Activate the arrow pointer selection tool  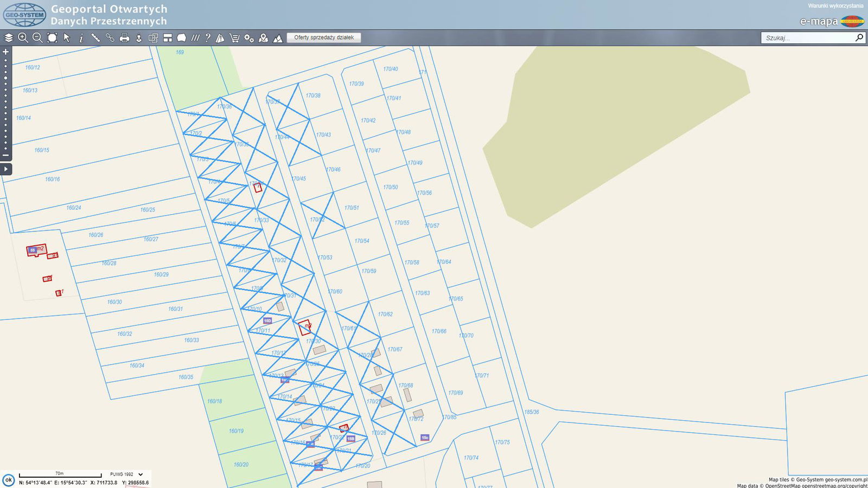tap(67, 38)
